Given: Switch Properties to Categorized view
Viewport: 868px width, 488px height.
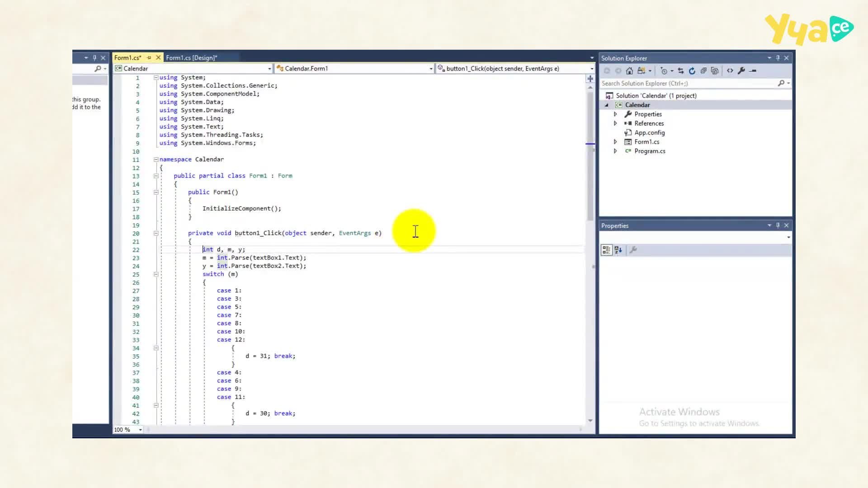Looking at the screenshot, I should [x=606, y=249].
